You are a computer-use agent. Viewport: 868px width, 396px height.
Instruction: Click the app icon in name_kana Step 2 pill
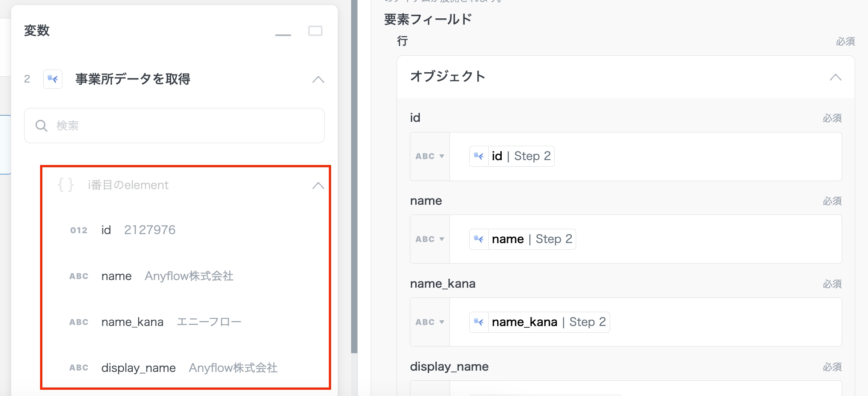[479, 322]
